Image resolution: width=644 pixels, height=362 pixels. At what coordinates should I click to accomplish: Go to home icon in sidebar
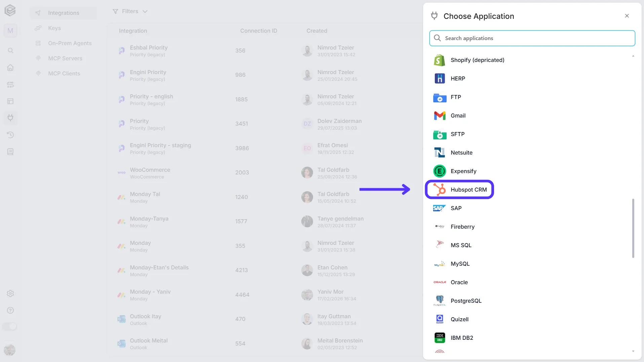pyautogui.click(x=10, y=67)
